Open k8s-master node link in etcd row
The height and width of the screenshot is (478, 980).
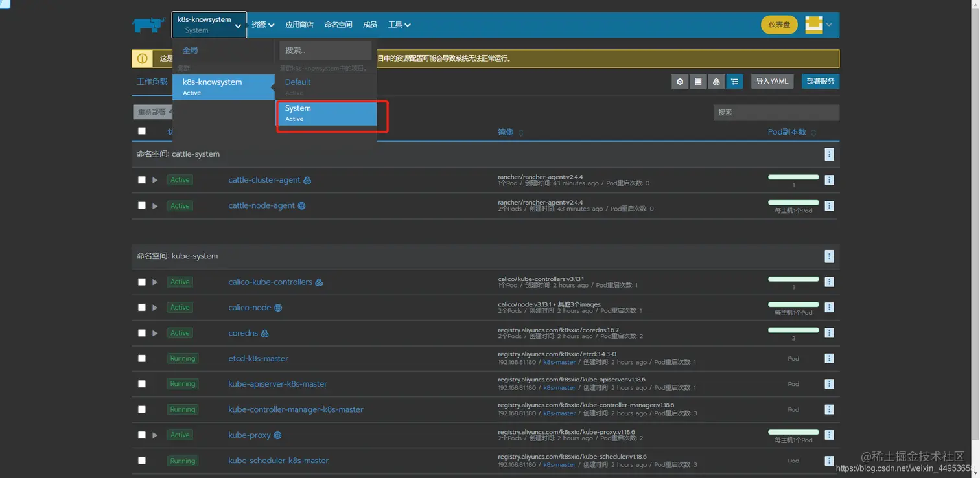[x=559, y=362]
